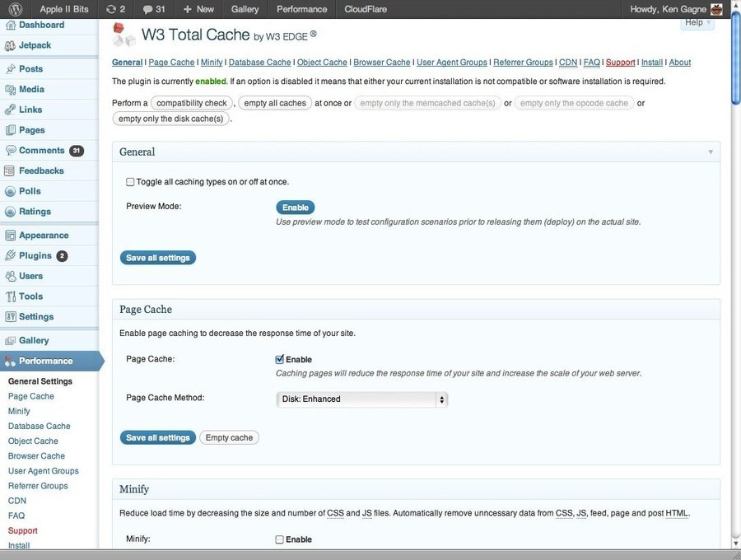Screen dimensions: 741x560
Task: Open the Page Cache Method dropdown
Action: pos(361,399)
